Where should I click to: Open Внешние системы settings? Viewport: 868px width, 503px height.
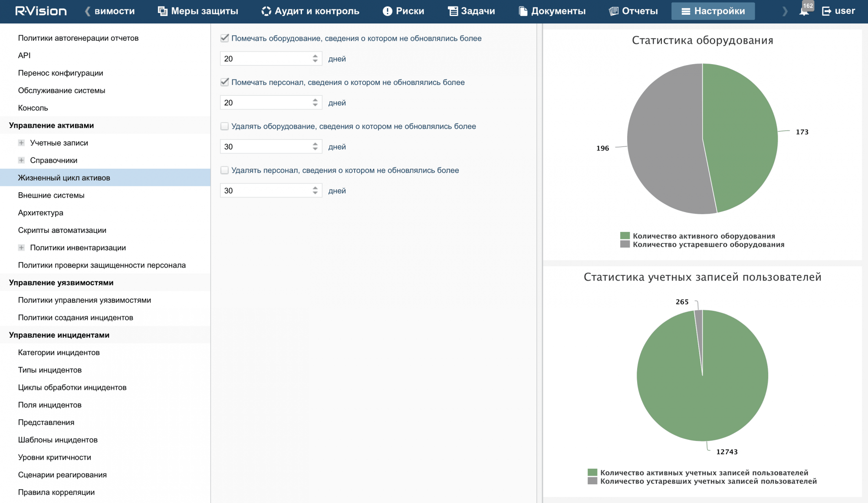[51, 195]
